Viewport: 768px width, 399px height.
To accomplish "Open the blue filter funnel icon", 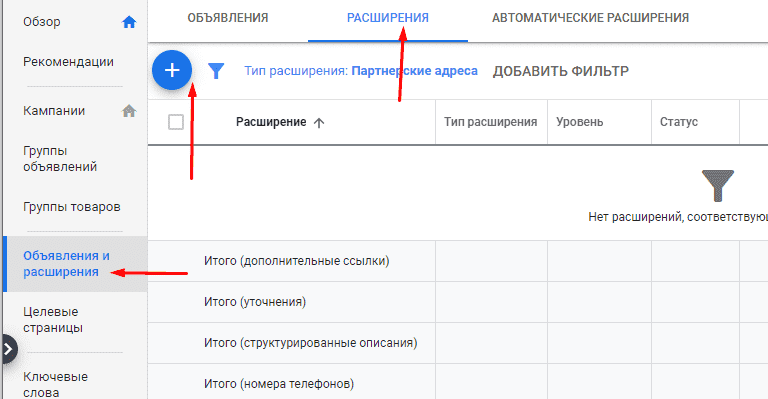I will [216, 71].
